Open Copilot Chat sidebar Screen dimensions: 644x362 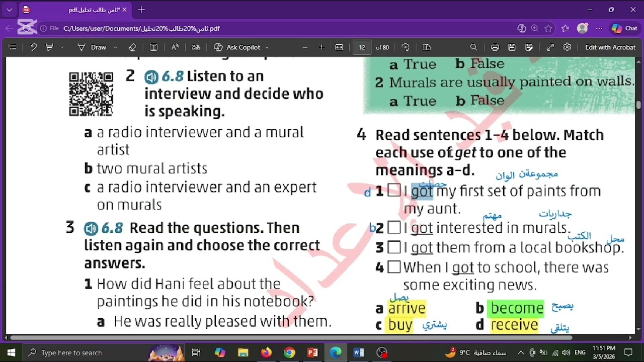pyautogui.click(x=624, y=29)
